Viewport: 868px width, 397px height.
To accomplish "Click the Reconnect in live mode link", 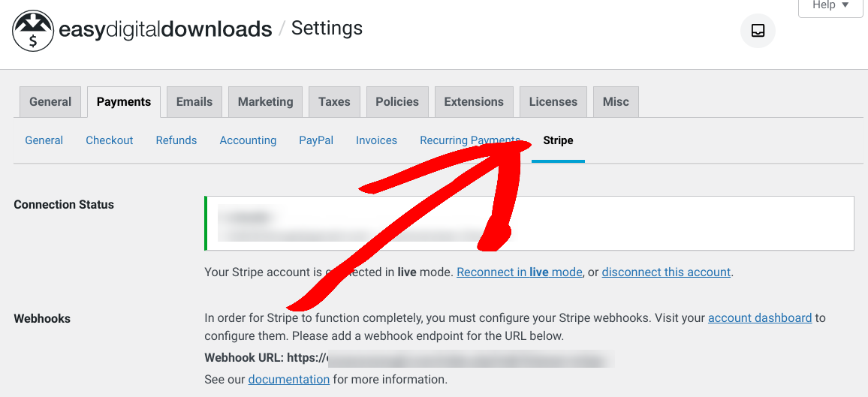I will [x=520, y=272].
